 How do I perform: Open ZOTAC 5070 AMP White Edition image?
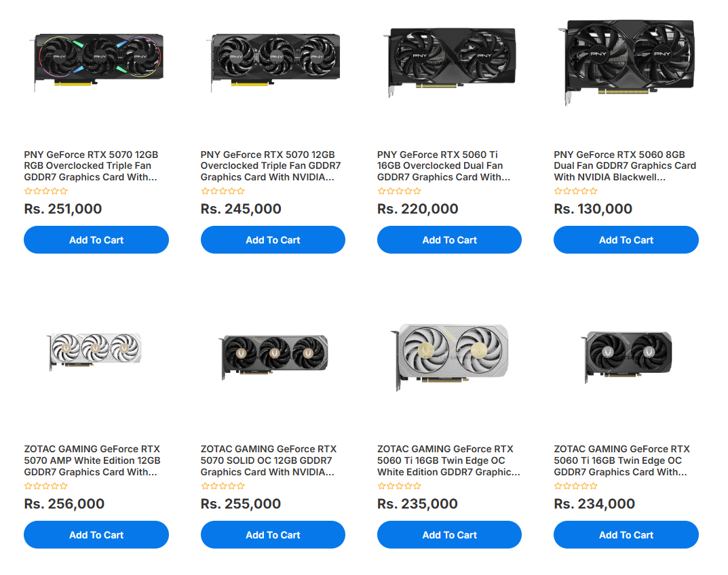pos(95,351)
